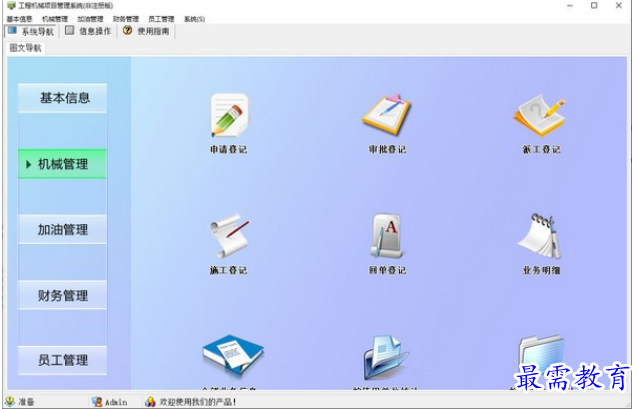
Task: Open the 回单登记 letter-A document icon
Action: [x=387, y=236]
